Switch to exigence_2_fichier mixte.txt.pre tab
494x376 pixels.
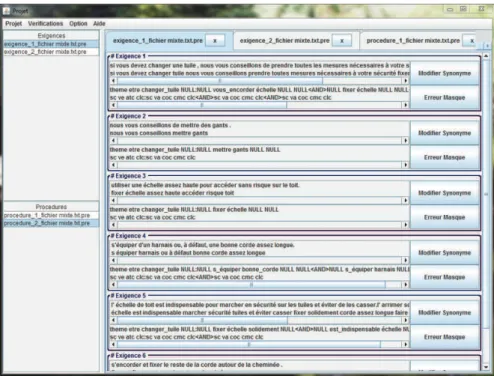[284, 41]
